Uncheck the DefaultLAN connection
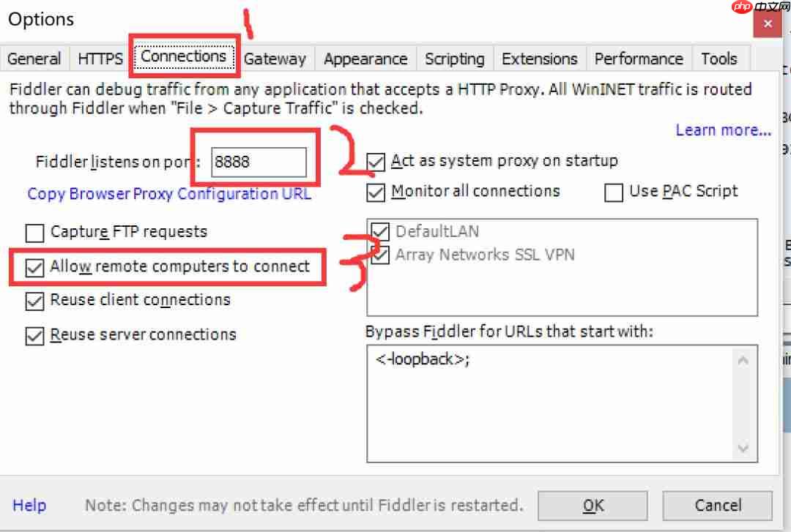The width and height of the screenshot is (791, 532). 382,231
